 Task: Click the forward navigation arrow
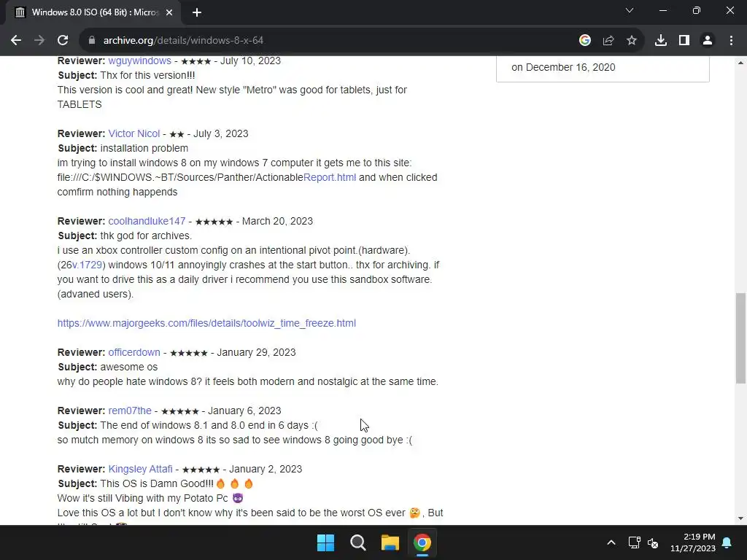click(39, 41)
